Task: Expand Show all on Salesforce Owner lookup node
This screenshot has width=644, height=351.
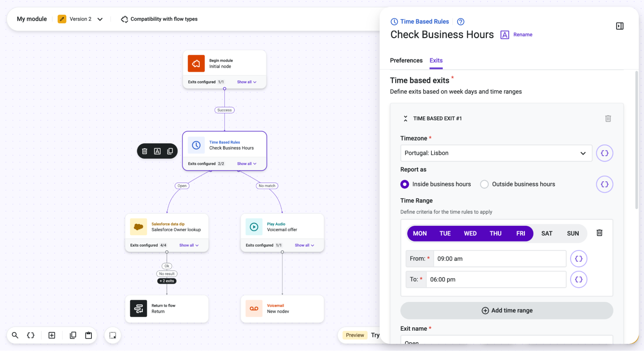Action: [x=189, y=245]
